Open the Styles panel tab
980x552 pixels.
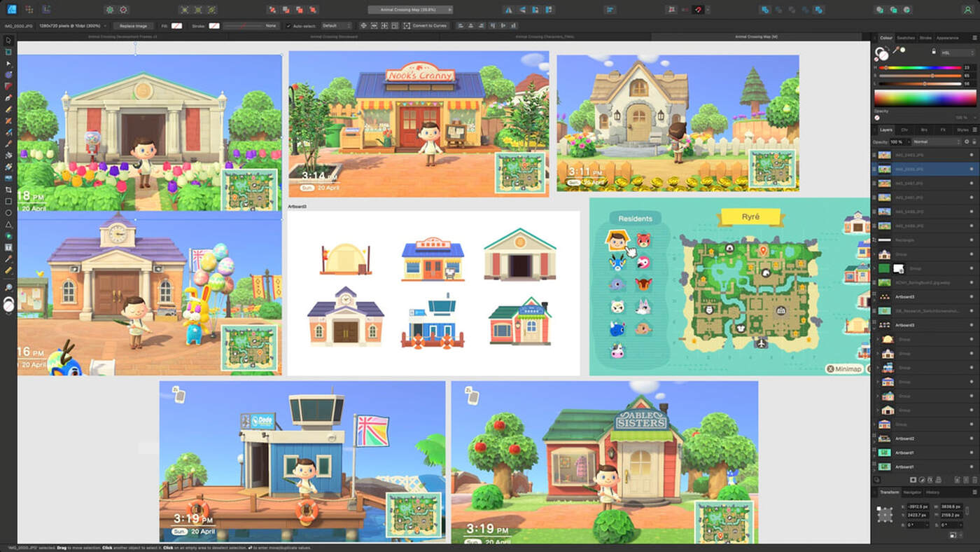[963, 130]
